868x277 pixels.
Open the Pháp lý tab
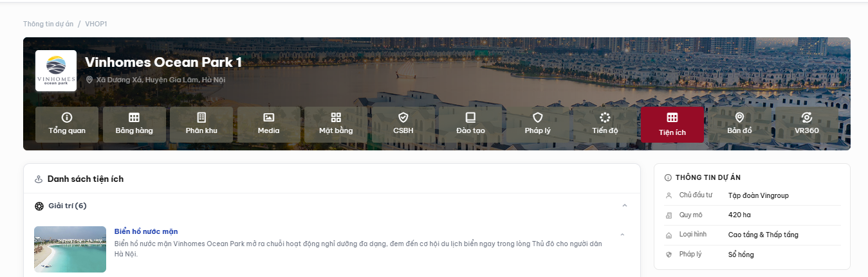point(538,125)
